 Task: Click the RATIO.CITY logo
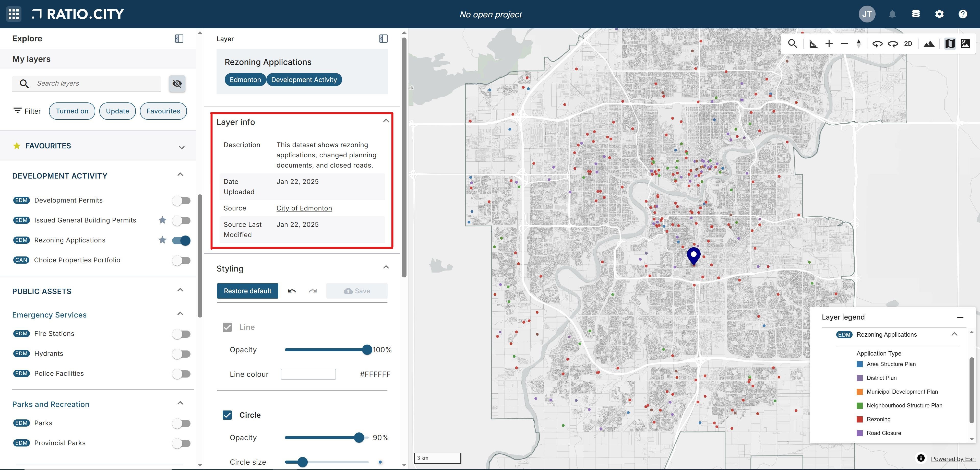[78, 14]
